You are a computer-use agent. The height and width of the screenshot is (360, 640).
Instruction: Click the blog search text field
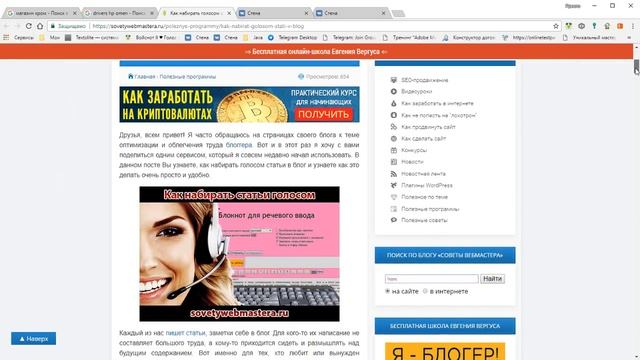tap(431, 279)
